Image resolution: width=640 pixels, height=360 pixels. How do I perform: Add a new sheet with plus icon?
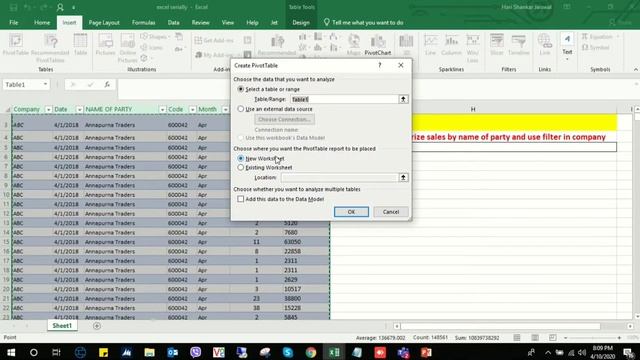(97, 326)
